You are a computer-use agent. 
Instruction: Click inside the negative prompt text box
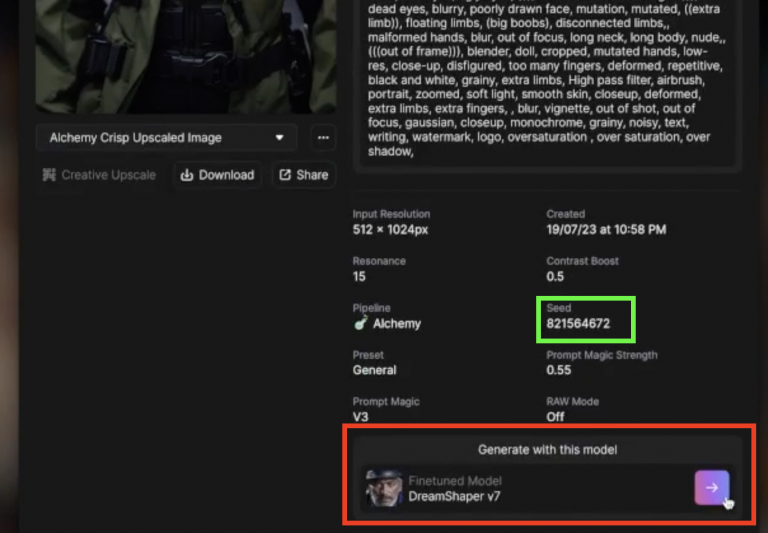click(545, 80)
